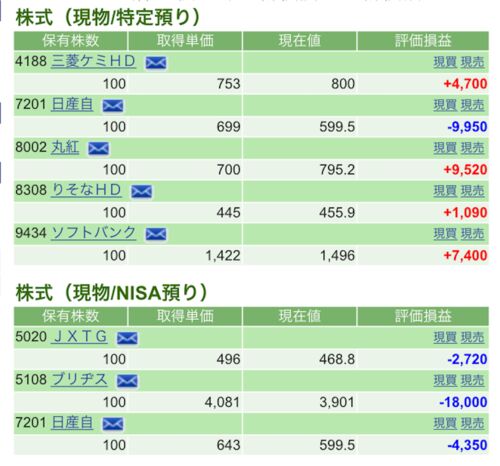This screenshot has width=500, height=466.
Task: Click 現売 for ソフトバンク
Action: (x=472, y=234)
